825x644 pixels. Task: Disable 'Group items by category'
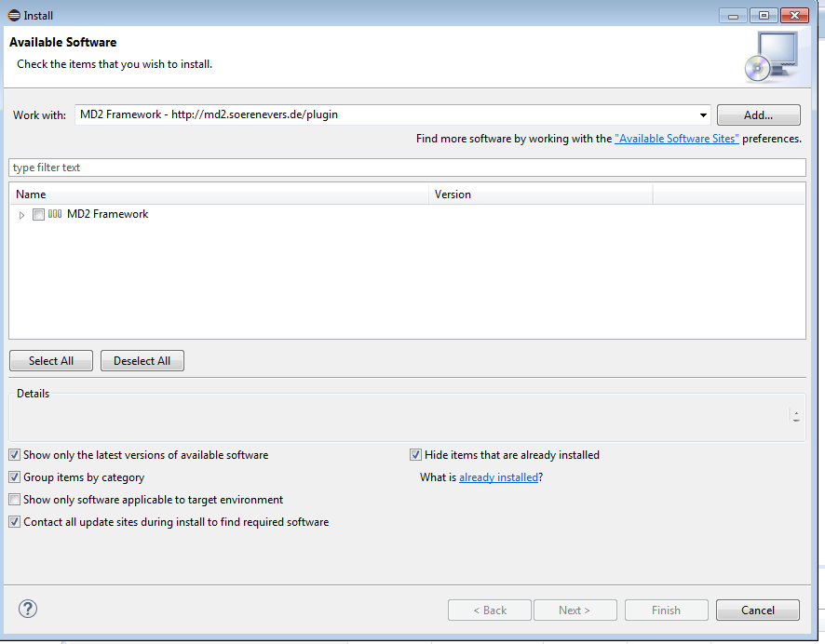(14, 476)
